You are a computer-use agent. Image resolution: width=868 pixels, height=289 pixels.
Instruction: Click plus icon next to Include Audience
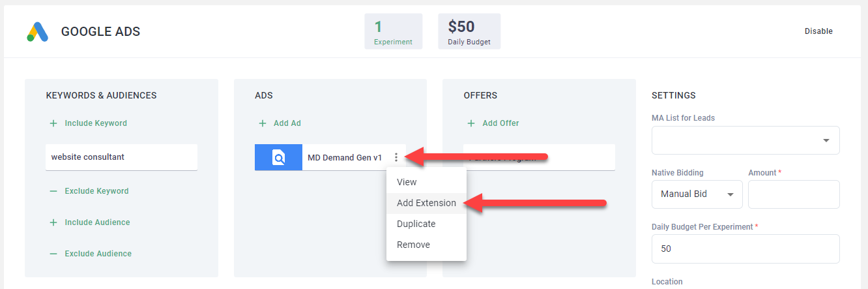tap(53, 222)
